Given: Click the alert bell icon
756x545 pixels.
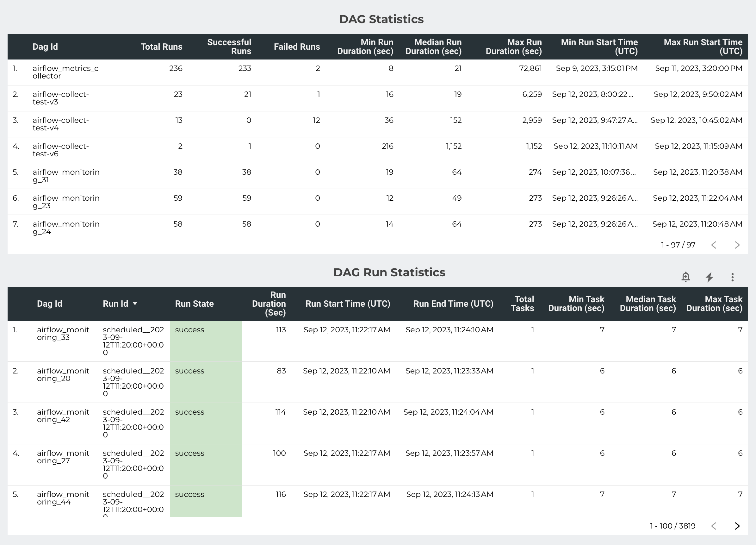Looking at the screenshot, I should click(x=685, y=277).
